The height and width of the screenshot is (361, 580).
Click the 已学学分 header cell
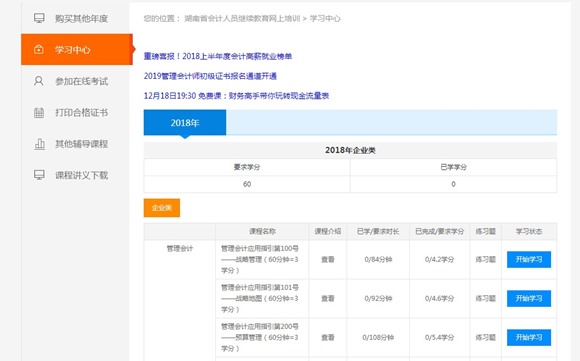[453, 167]
